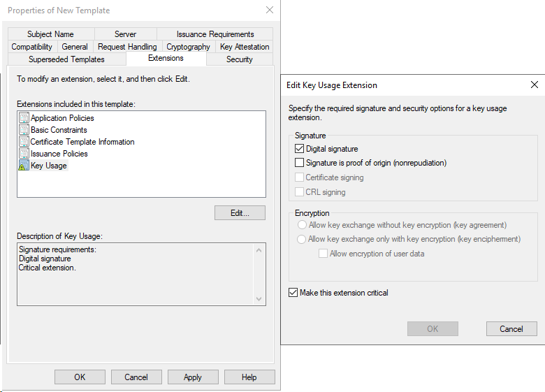Select Key Usage in extensions list
Viewport: 545px width, 392px height.
coord(49,166)
